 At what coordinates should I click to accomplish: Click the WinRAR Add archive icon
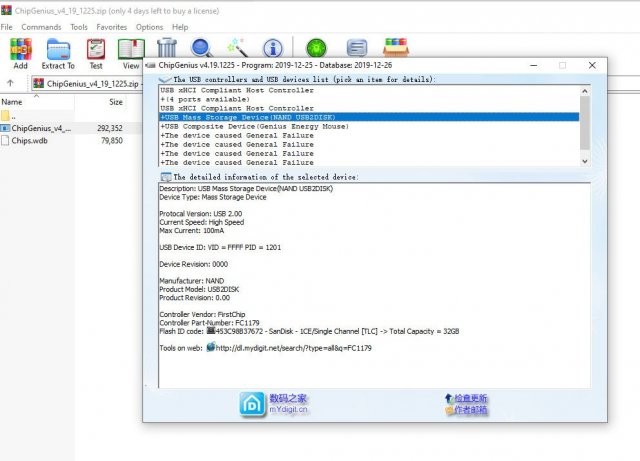point(20,49)
